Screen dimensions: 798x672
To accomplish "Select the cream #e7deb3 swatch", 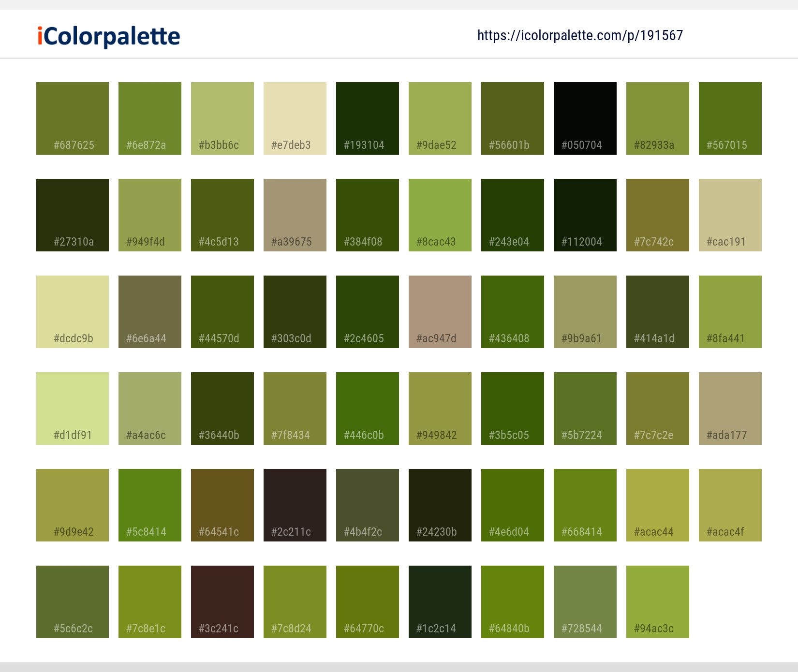I will point(295,118).
